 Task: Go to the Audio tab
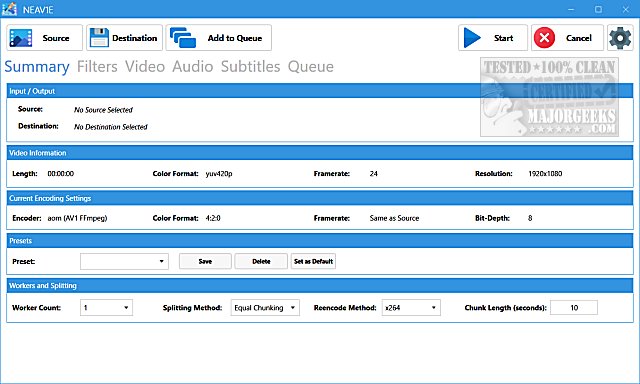pyautogui.click(x=193, y=67)
